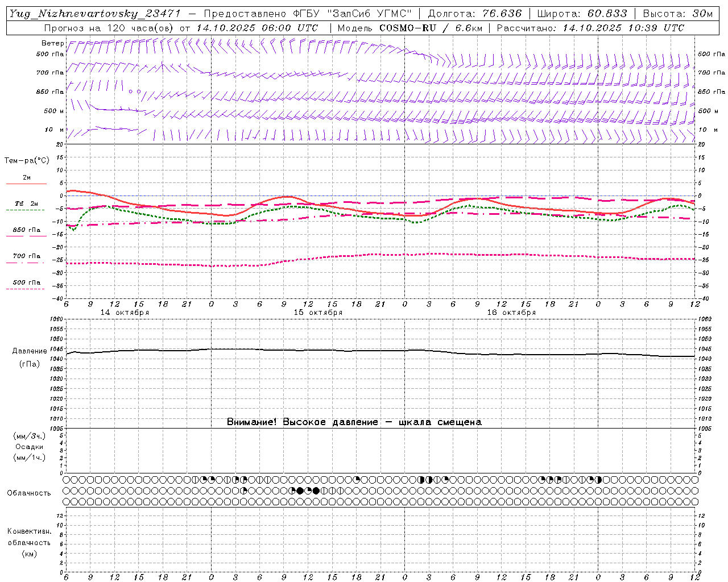This screenshot has width=728, height=582.
Task: Click the (мм/3ч.) precipitation unit label
Action: click(x=30, y=436)
